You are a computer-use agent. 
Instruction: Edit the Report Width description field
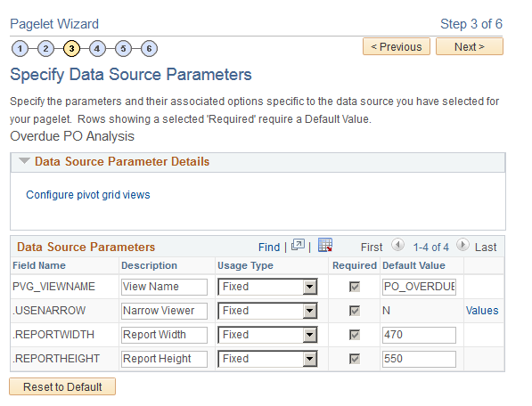click(x=164, y=335)
